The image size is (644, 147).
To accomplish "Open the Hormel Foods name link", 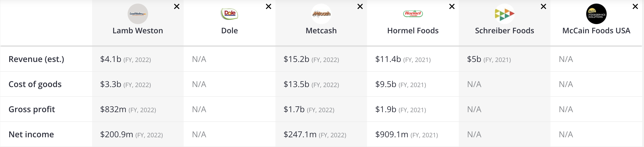I will (413, 31).
